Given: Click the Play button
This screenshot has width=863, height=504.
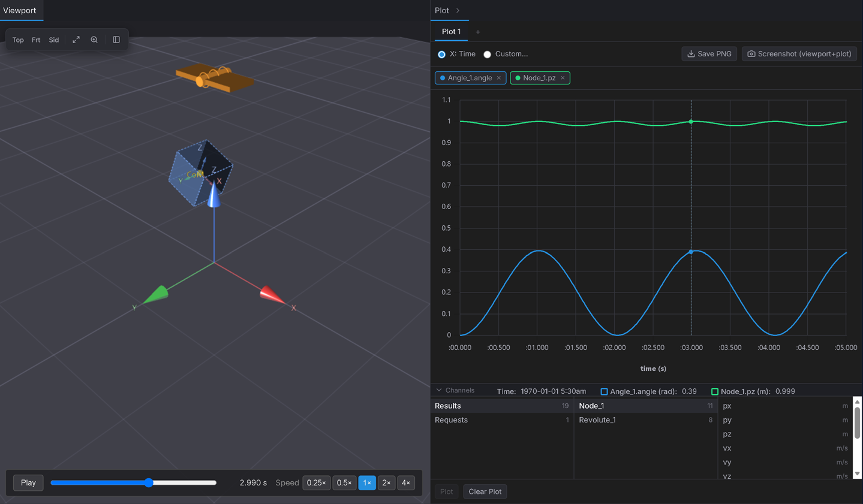Looking at the screenshot, I should 28,482.
